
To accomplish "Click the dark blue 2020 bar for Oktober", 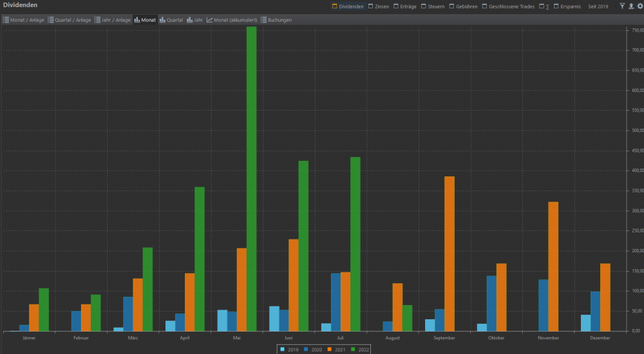I will (x=491, y=304).
